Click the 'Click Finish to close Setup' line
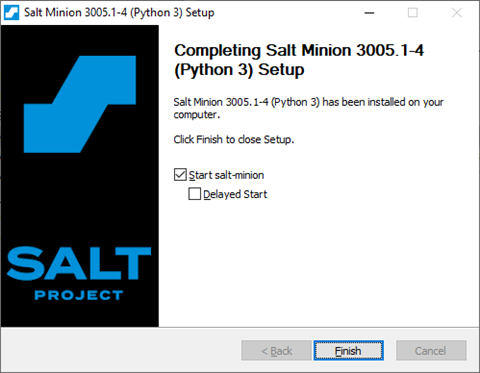The width and height of the screenshot is (480, 373). tap(234, 139)
